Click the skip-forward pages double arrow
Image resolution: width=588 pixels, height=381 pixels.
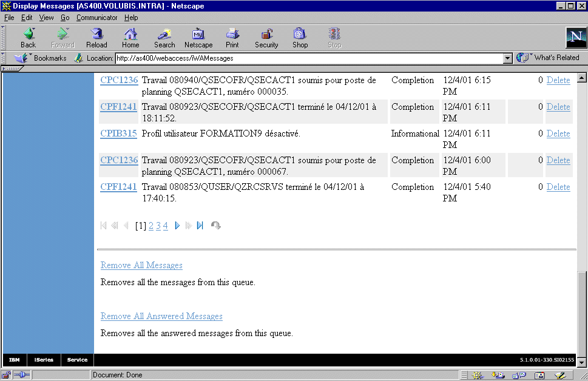[x=189, y=225]
